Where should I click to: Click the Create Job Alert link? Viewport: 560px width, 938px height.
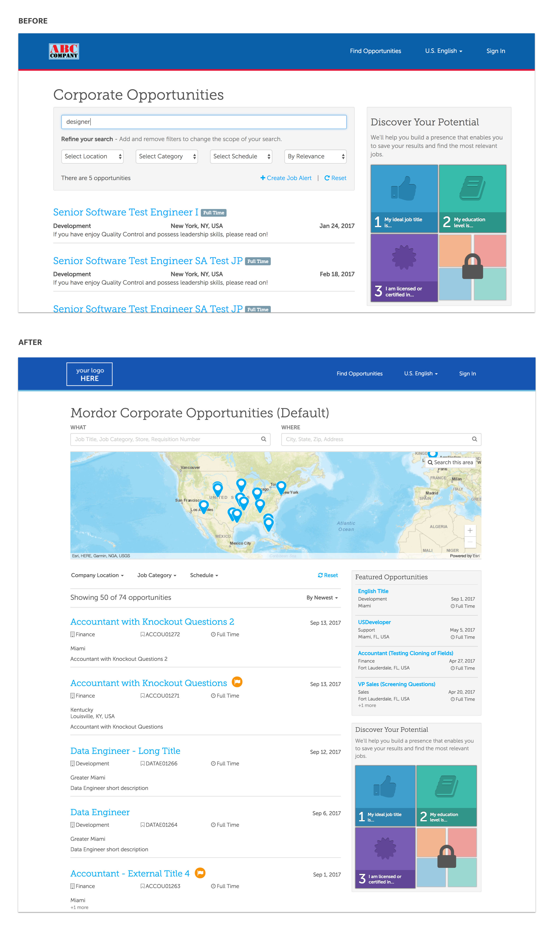click(286, 178)
